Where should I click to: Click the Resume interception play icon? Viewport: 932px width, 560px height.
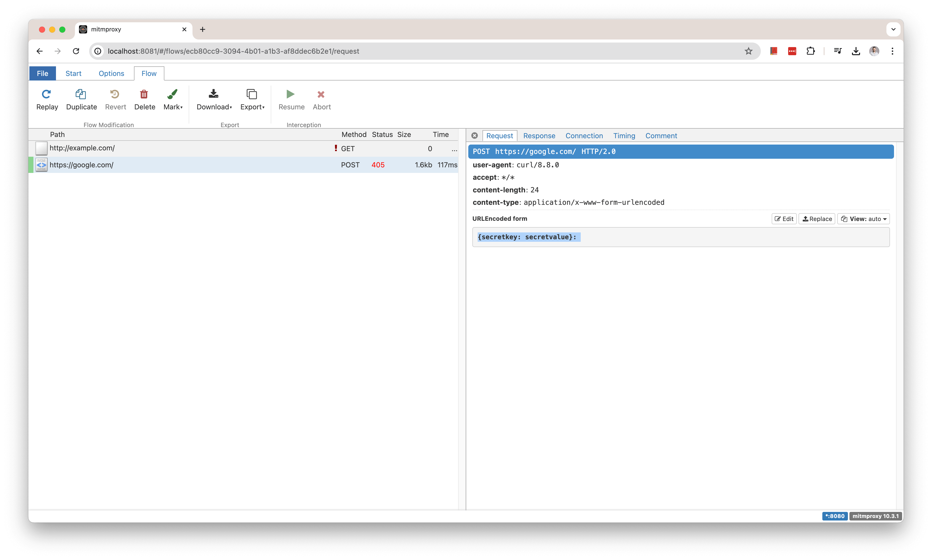coord(290,94)
